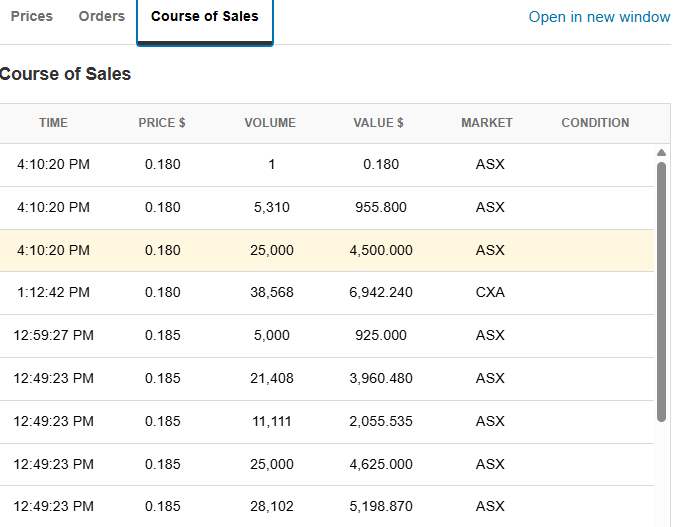
Task: Click the vertical scrollbar thumb
Action: coord(661,290)
